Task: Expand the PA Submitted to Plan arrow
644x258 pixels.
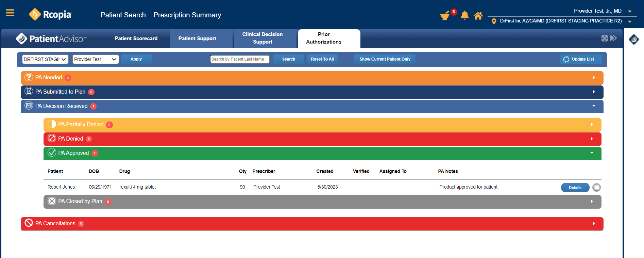Action: (594, 92)
